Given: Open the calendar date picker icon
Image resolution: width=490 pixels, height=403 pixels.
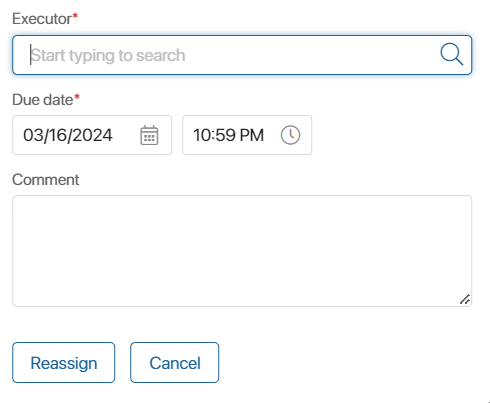Looking at the screenshot, I should click(149, 135).
